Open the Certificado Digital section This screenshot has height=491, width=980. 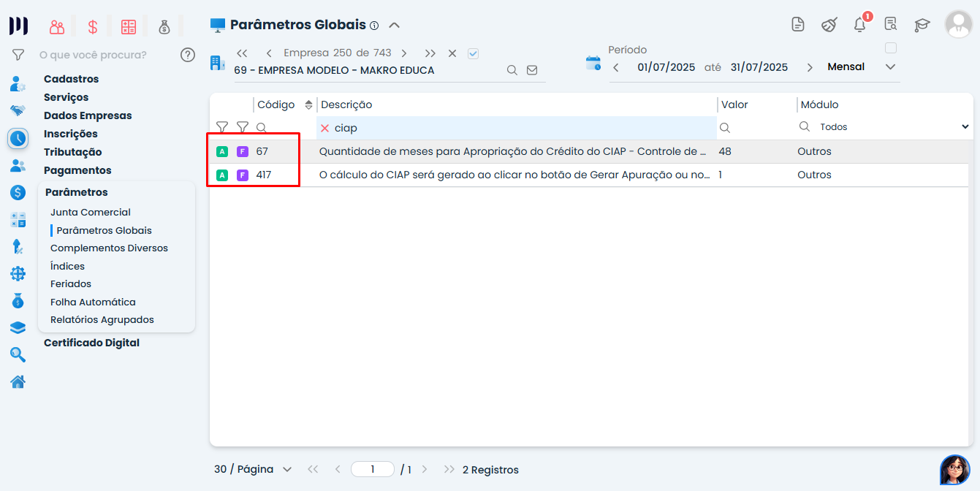(x=91, y=343)
